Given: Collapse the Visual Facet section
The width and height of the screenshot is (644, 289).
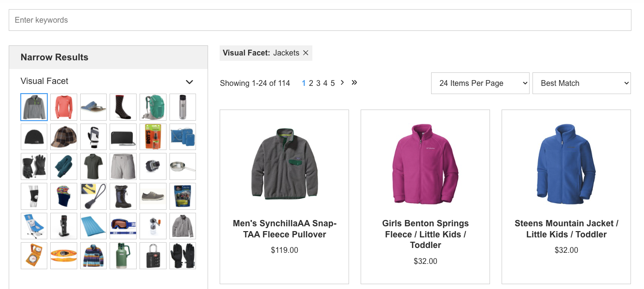Looking at the screenshot, I should [x=189, y=82].
